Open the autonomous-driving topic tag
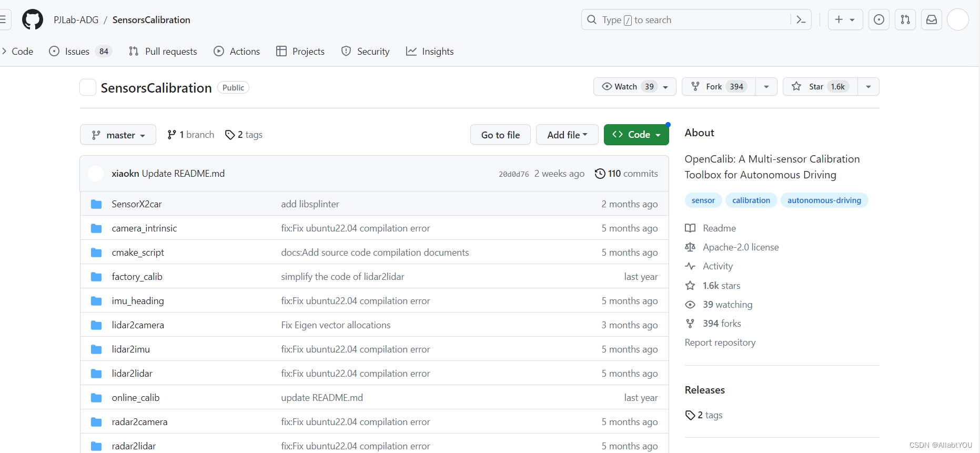 coord(824,200)
